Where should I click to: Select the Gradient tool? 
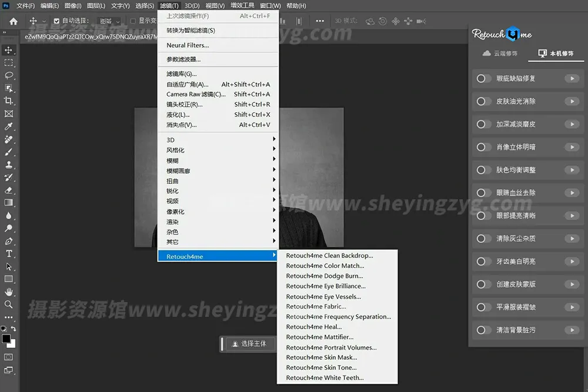coord(9,203)
